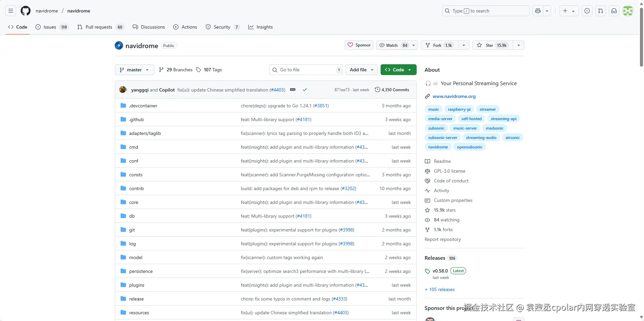Expand the Star lists dropdown arrow

[519, 45]
